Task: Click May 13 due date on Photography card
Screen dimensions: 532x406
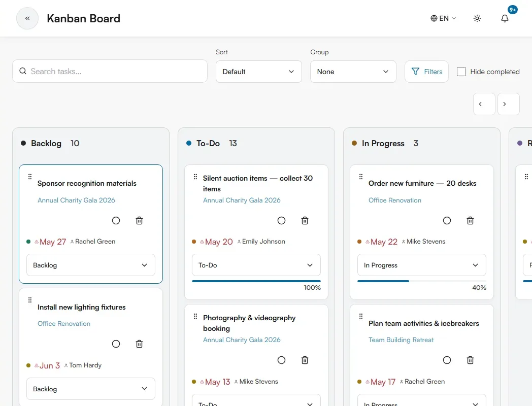Action: point(217,382)
